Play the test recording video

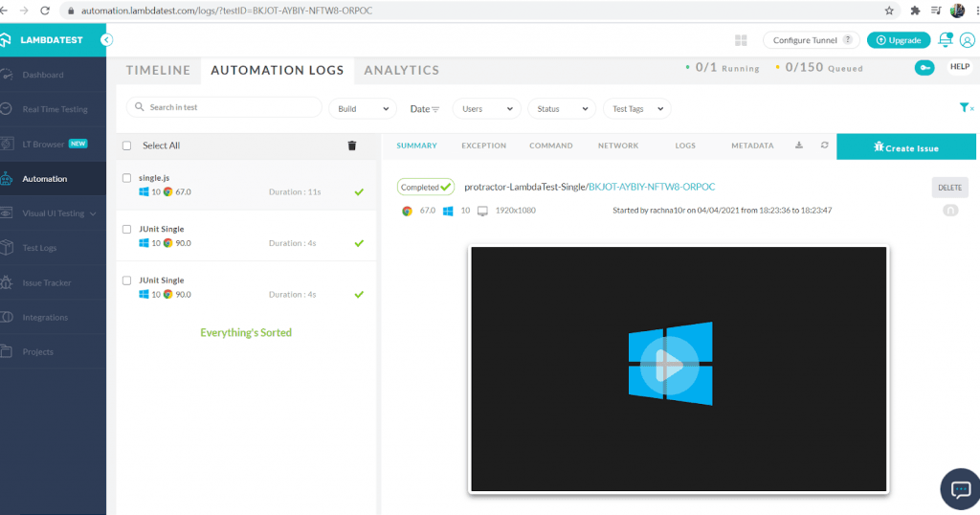click(x=670, y=364)
